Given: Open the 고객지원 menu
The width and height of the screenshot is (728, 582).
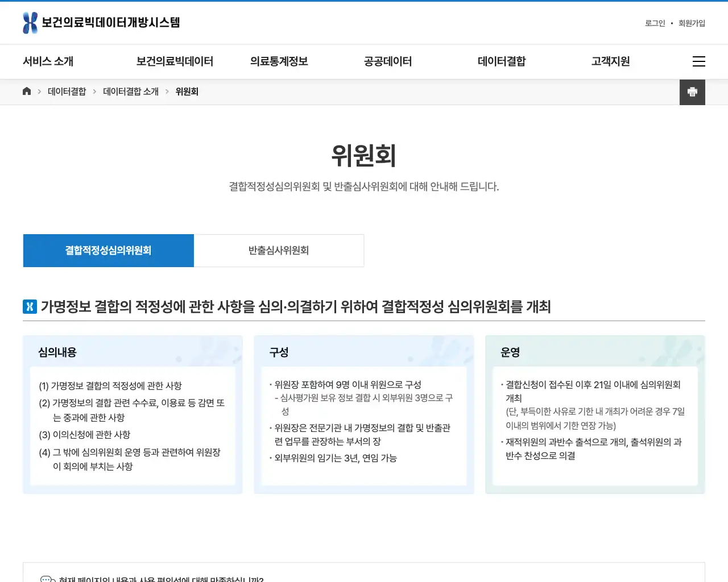Looking at the screenshot, I should tap(610, 61).
